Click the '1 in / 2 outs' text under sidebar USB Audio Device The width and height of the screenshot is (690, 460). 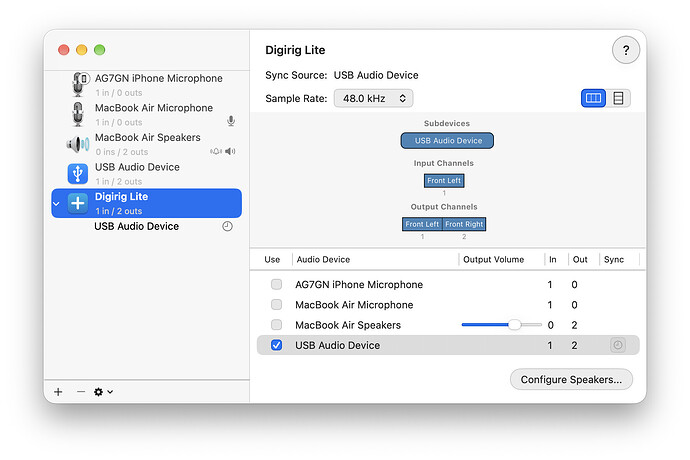coord(119,181)
